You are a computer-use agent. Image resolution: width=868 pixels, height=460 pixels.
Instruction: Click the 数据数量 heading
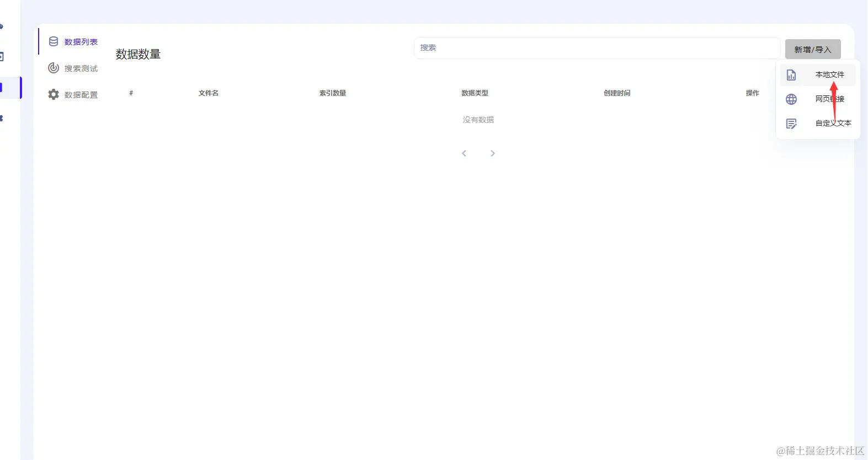pos(138,54)
